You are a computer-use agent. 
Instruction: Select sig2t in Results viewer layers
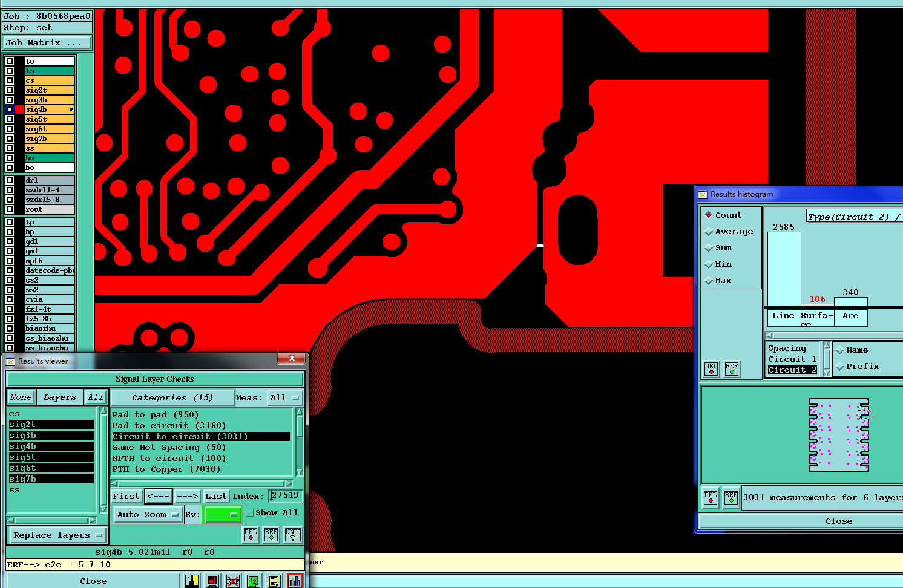[x=51, y=425]
